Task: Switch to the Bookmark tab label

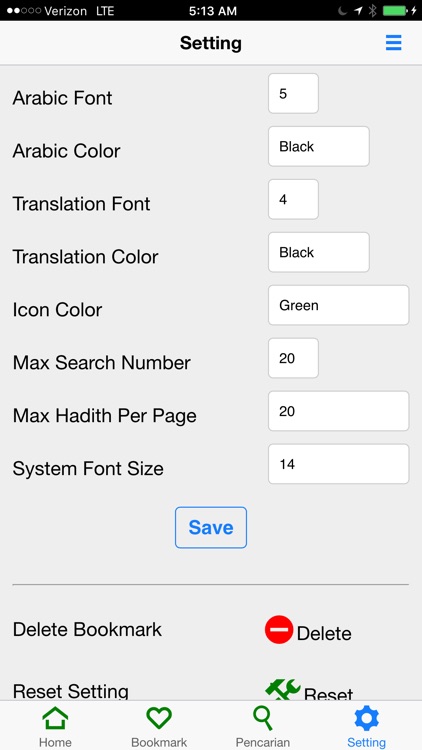Action: pos(159,742)
